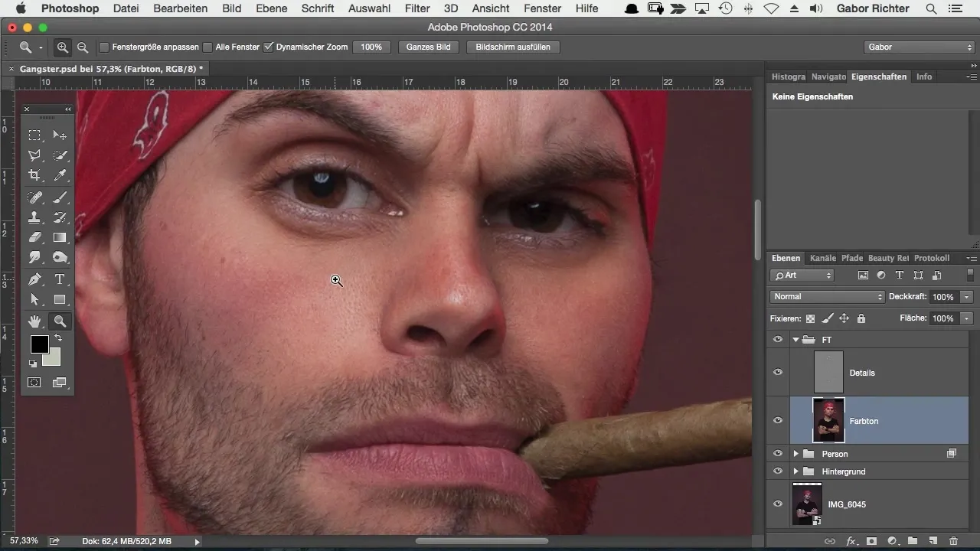Link layers with the chain icon
The width and height of the screenshot is (980, 551).
830,541
